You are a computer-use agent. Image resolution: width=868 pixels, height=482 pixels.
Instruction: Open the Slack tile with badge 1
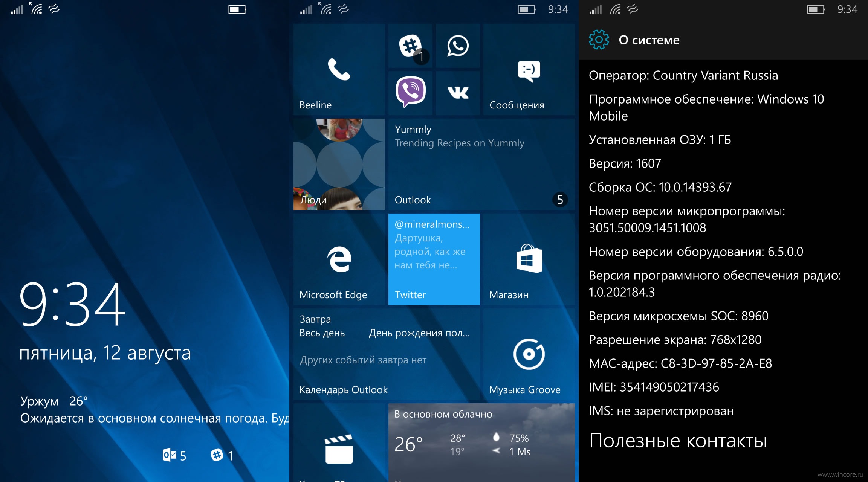(410, 46)
